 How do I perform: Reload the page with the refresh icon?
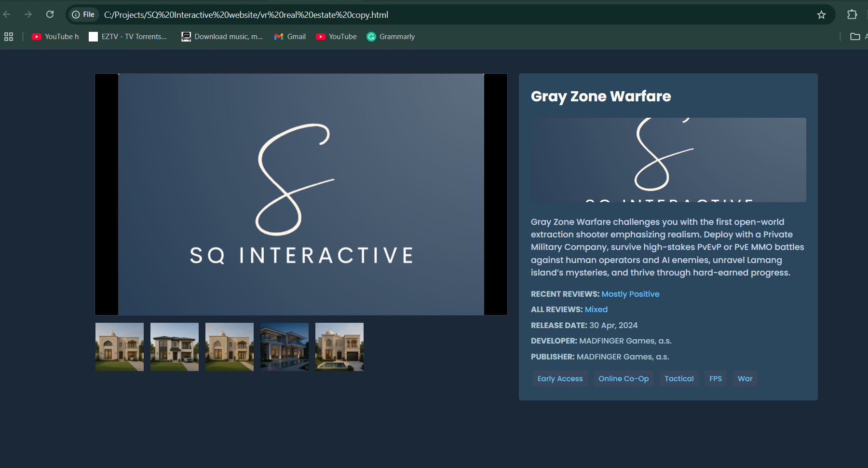point(50,14)
